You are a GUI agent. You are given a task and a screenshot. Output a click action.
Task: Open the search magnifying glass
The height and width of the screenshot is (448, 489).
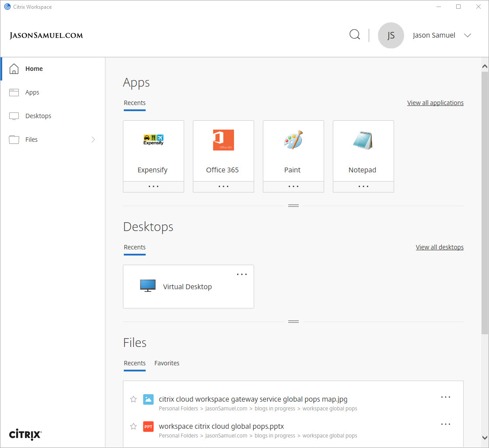(x=354, y=35)
